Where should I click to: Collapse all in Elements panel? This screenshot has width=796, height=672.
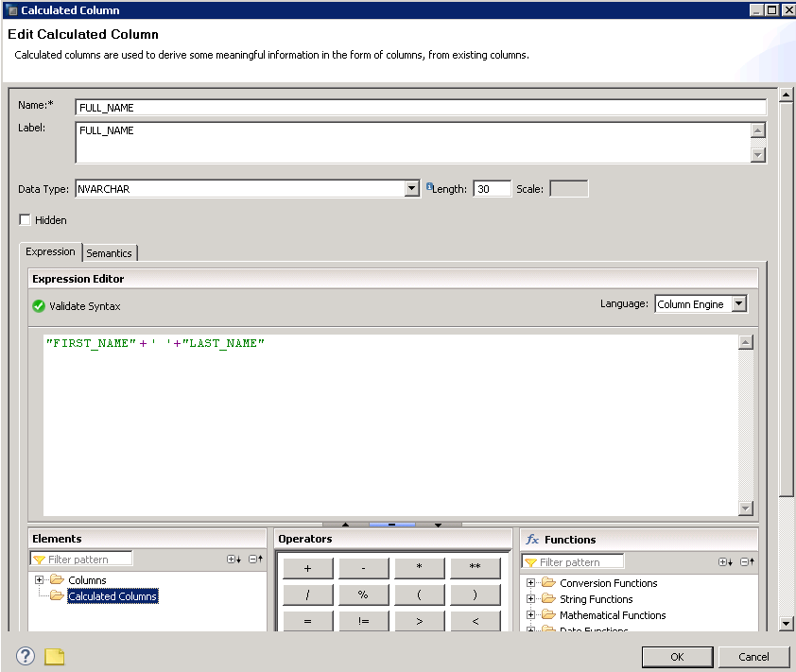pos(255,559)
